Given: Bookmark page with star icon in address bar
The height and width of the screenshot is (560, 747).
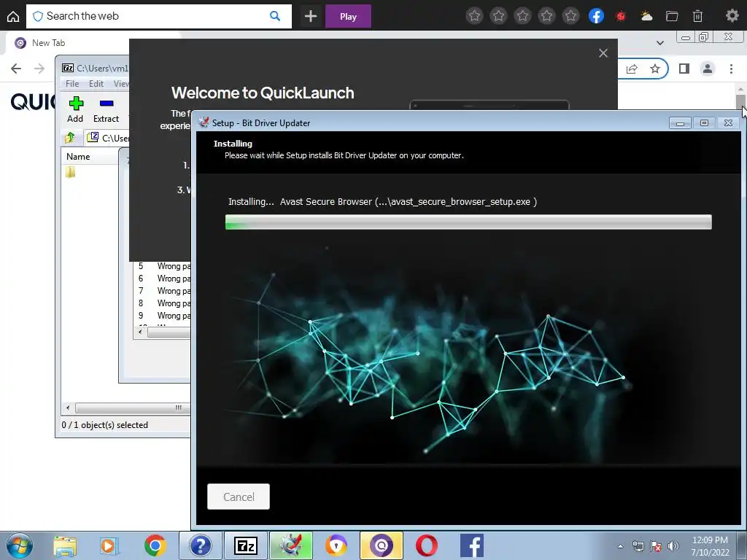Looking at the screenshot, I should [x=655, y=69].
